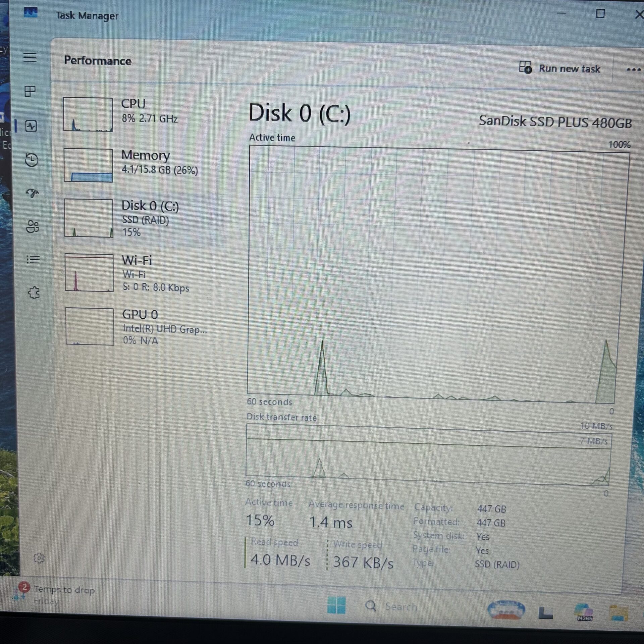Click the Disk 0 (C:) heading
Screen dimensions: 644x644
[x=300, y=113]
